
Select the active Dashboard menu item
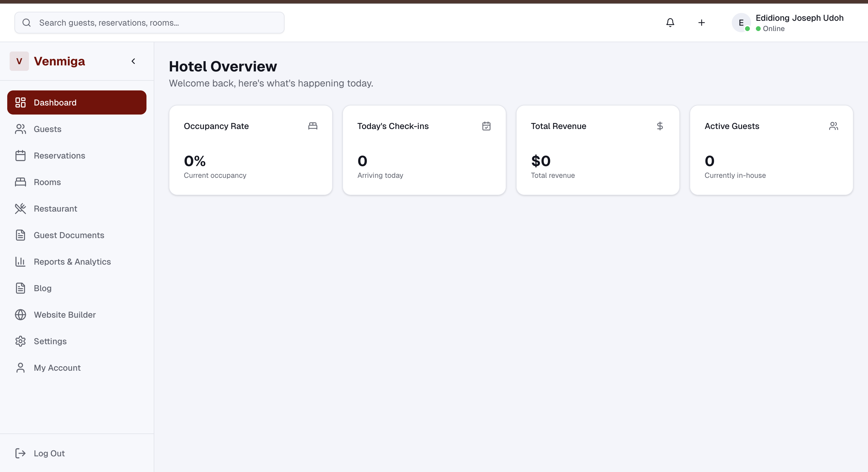(x=77, y=102)
